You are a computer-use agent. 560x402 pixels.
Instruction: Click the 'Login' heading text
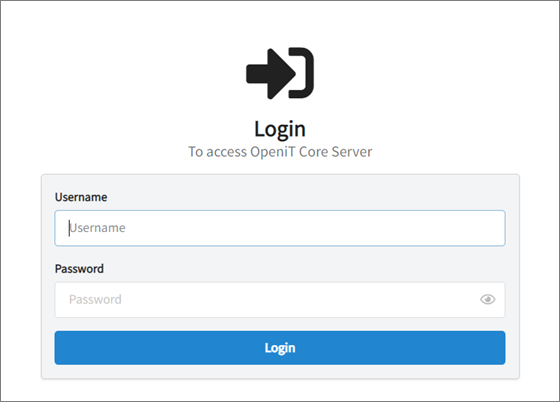pos(280,129)
